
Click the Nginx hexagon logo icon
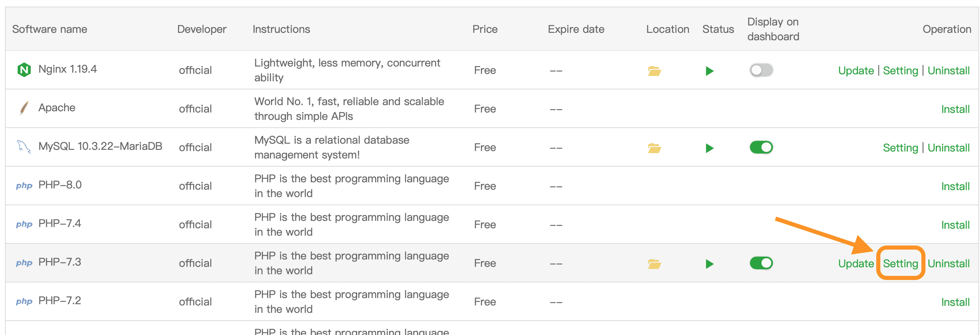(x=24, y=70)
